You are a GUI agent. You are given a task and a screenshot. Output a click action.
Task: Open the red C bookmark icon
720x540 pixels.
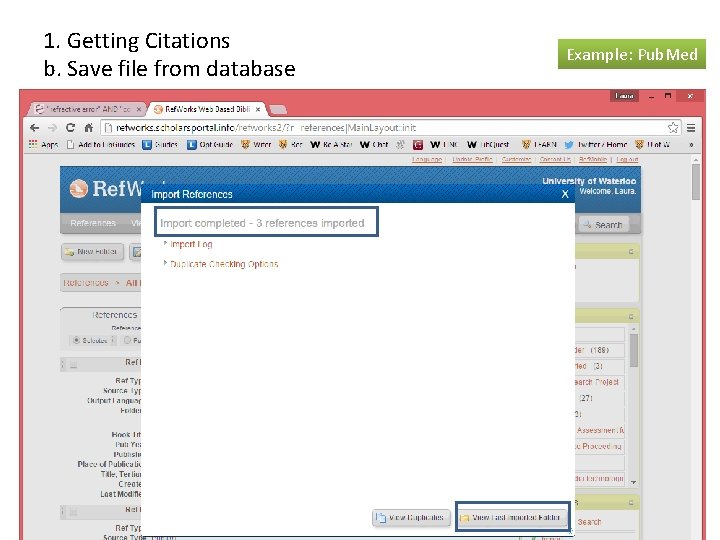(417, 145)
